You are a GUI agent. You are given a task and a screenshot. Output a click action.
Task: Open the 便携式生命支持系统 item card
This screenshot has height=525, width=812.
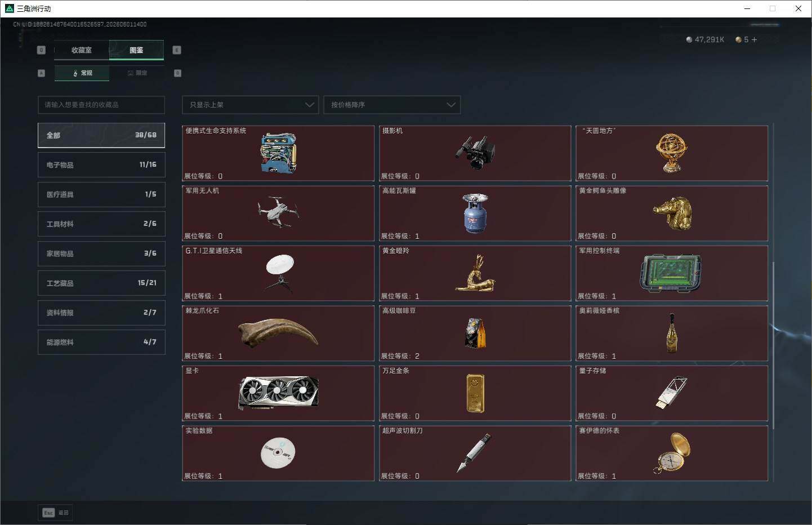click(x=278, y=153)
